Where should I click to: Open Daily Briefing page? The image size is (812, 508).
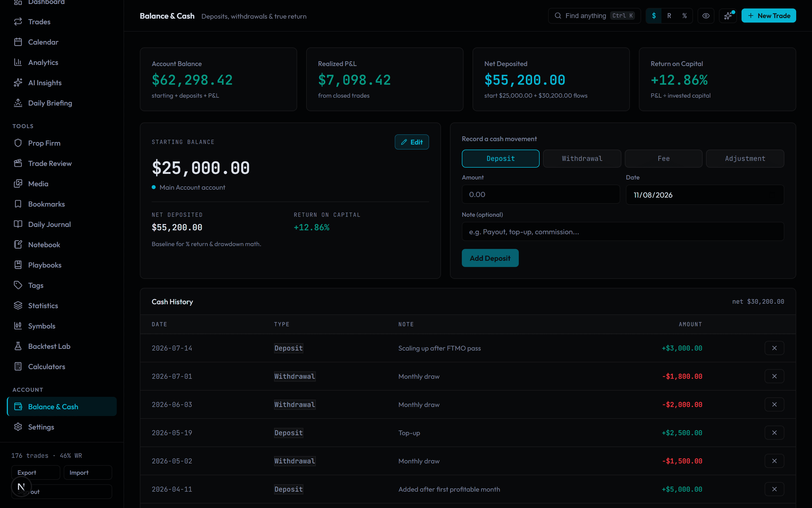click(x=62, y=103)
